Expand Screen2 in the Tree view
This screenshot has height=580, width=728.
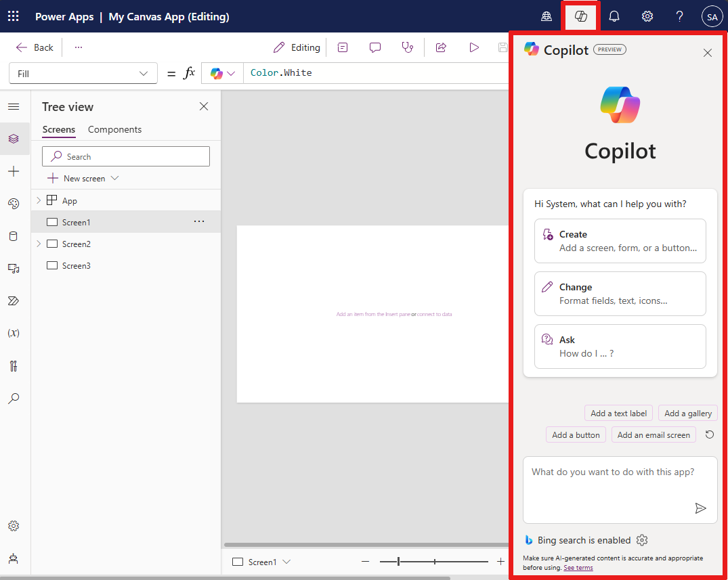[x=38, y=244]
